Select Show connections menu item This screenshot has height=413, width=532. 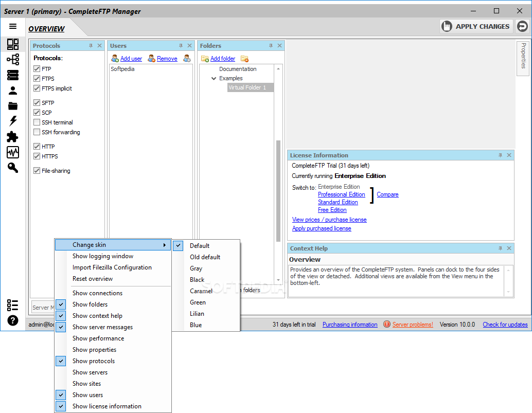[113, 293]
